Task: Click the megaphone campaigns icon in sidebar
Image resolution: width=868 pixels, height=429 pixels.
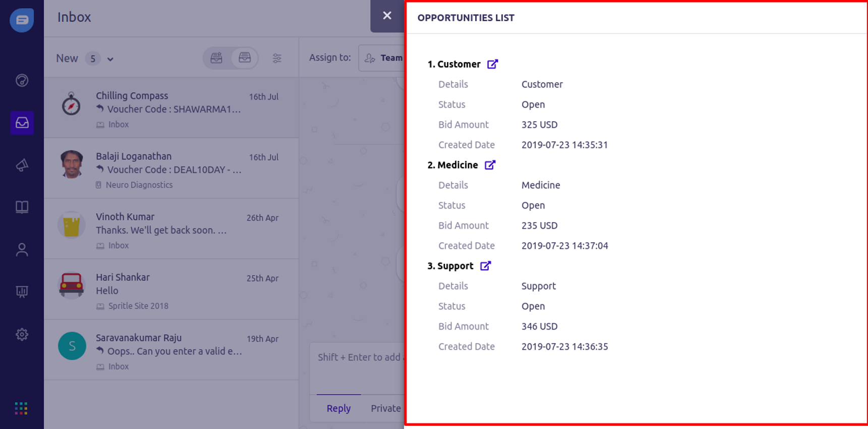Action: [22, 165]
